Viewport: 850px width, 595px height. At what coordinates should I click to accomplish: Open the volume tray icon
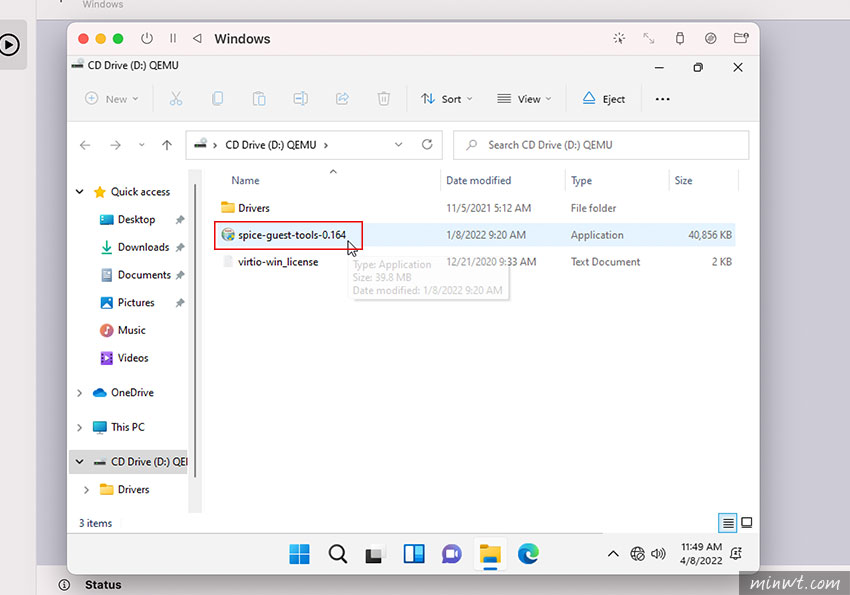click(x=658, y=554)
